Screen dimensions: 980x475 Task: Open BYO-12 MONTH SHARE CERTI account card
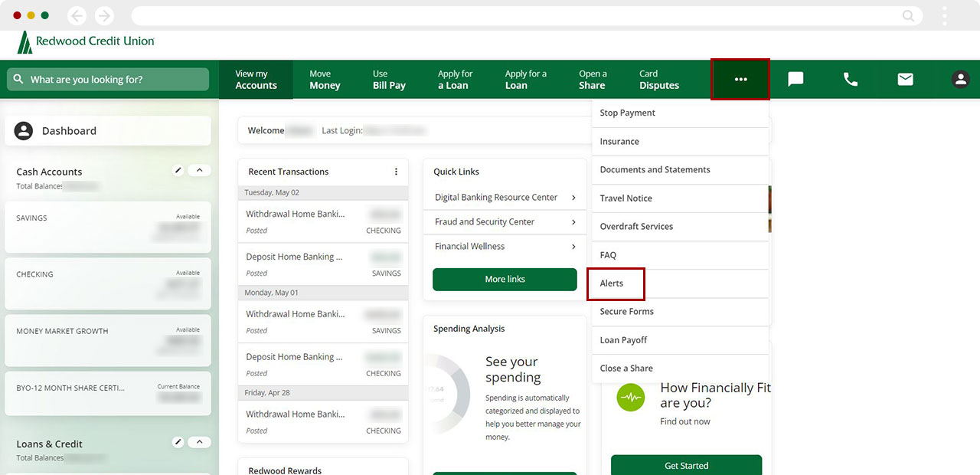(108, 394)
